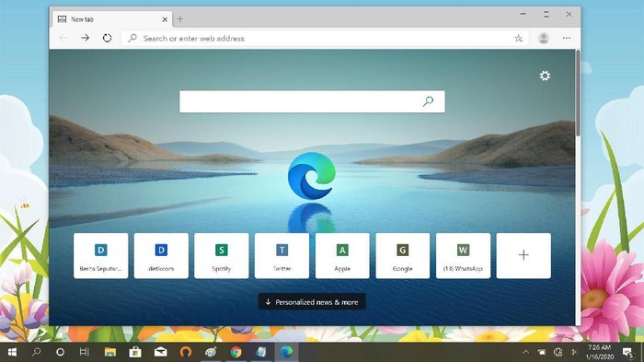Switch to Microsoft Edge on the taskbar

tap(286, 352)
